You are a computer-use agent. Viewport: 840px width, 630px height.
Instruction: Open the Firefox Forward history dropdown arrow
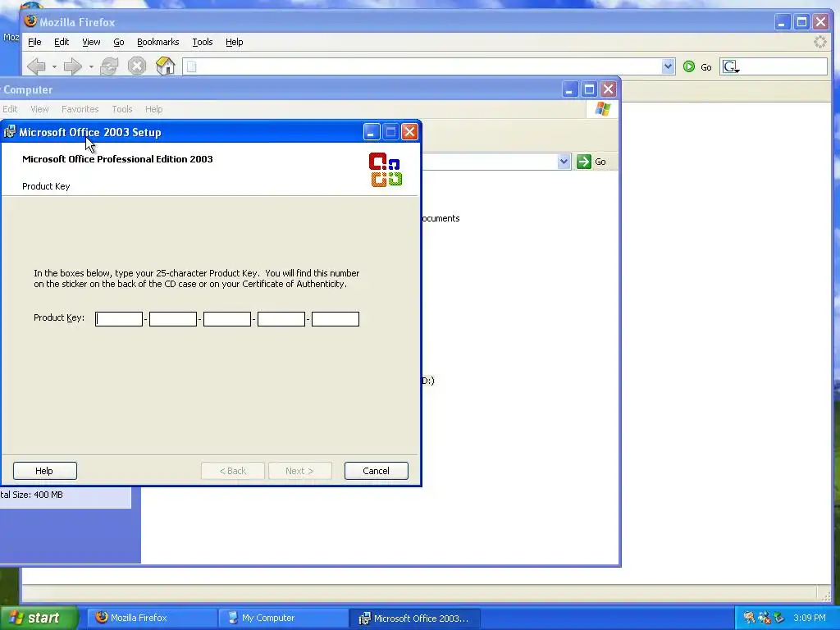[x=91, y=67]
